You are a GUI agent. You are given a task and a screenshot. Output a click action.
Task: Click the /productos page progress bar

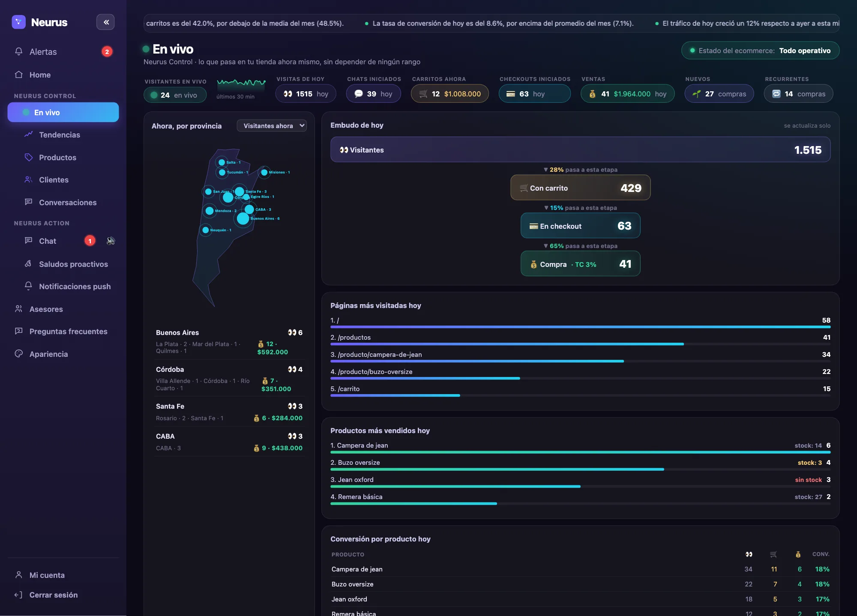(580, 344)
